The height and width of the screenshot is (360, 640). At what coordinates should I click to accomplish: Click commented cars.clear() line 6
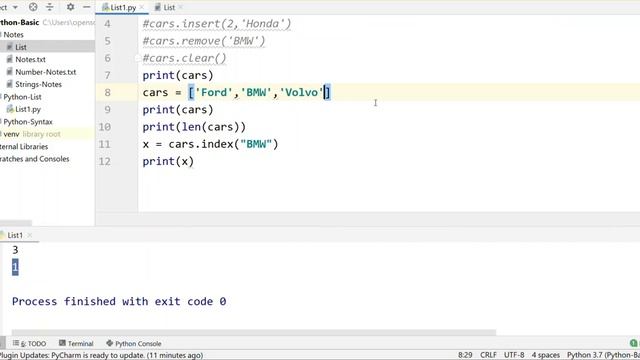click(184, 58)
